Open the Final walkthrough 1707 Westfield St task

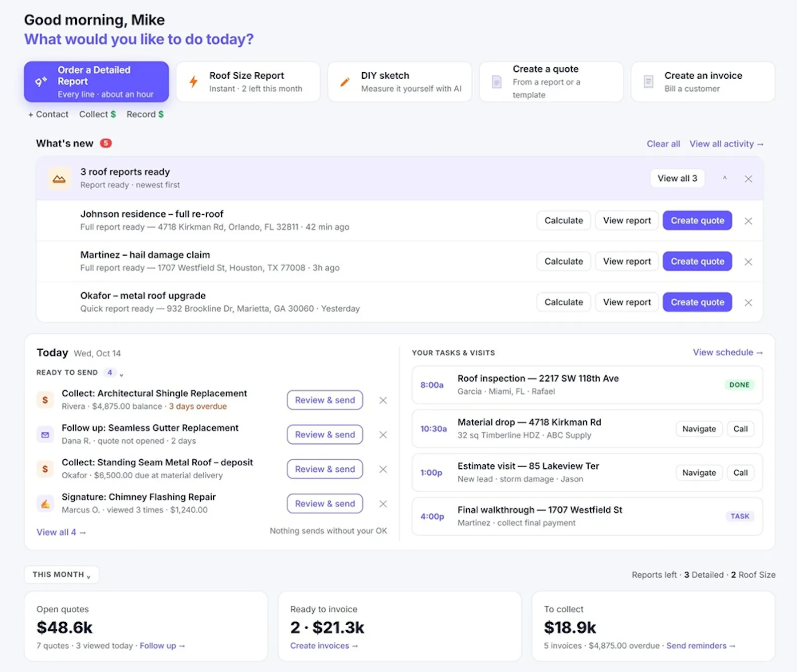click(587, 517)
